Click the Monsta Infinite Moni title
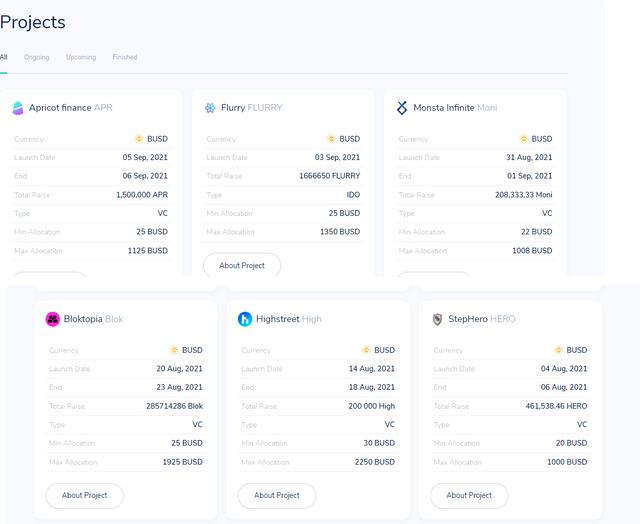The height and width of the screenshot is (524, 640). [x=456, y=108]
